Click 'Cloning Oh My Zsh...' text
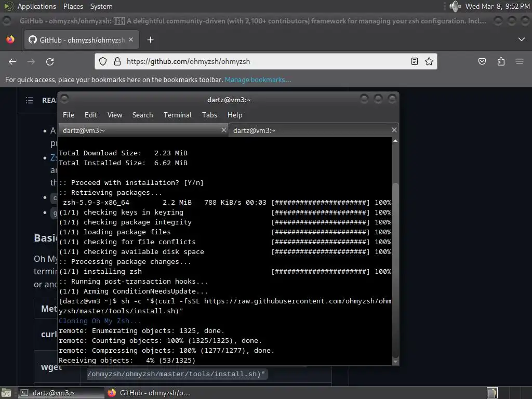Viewport: 532px width, 399px height. pyautogui.click(x=100, y=321)
